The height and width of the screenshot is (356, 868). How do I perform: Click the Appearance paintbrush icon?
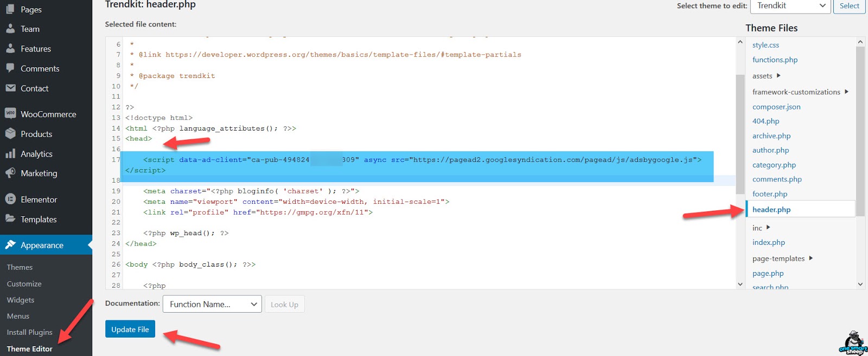pyautogui.click(x=10, y=244)
